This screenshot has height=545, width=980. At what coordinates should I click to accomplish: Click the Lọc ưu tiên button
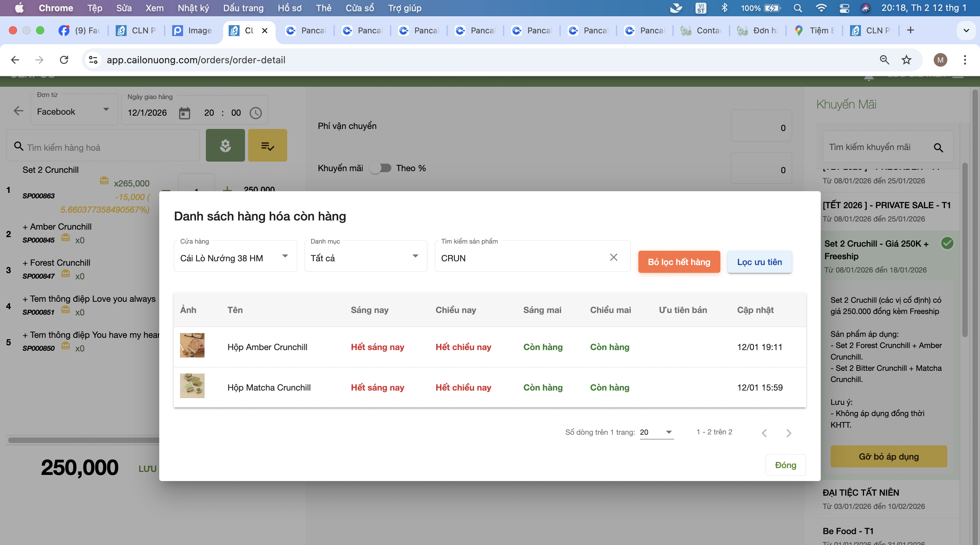pyautogui.click(x=759, y=262)
